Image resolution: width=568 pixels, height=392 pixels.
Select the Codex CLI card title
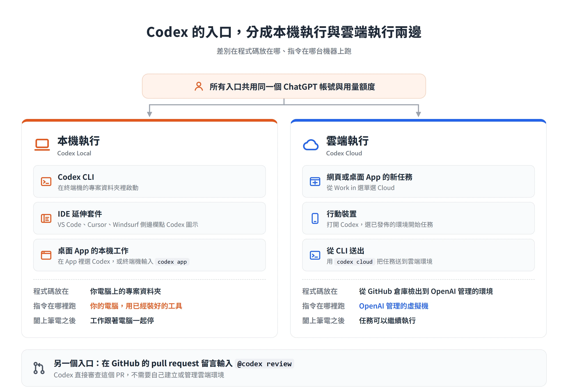coord(76,177)
